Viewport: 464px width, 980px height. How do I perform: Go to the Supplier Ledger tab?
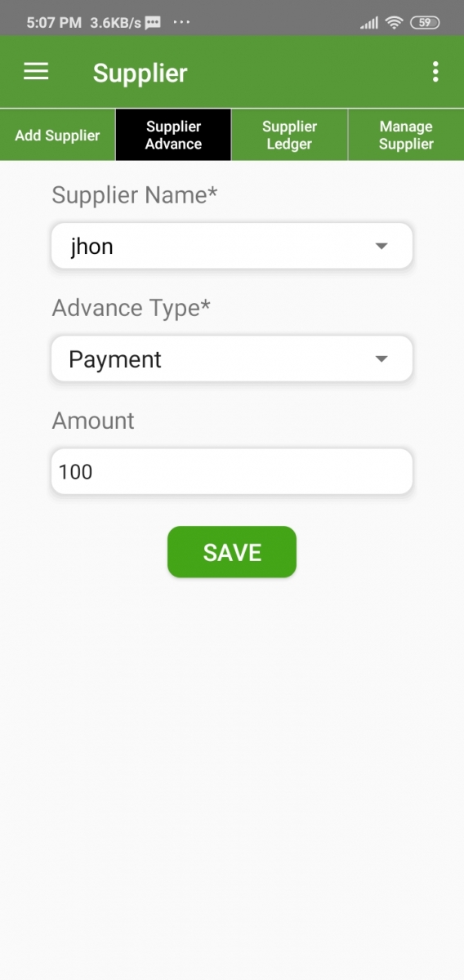coord(289,135)
